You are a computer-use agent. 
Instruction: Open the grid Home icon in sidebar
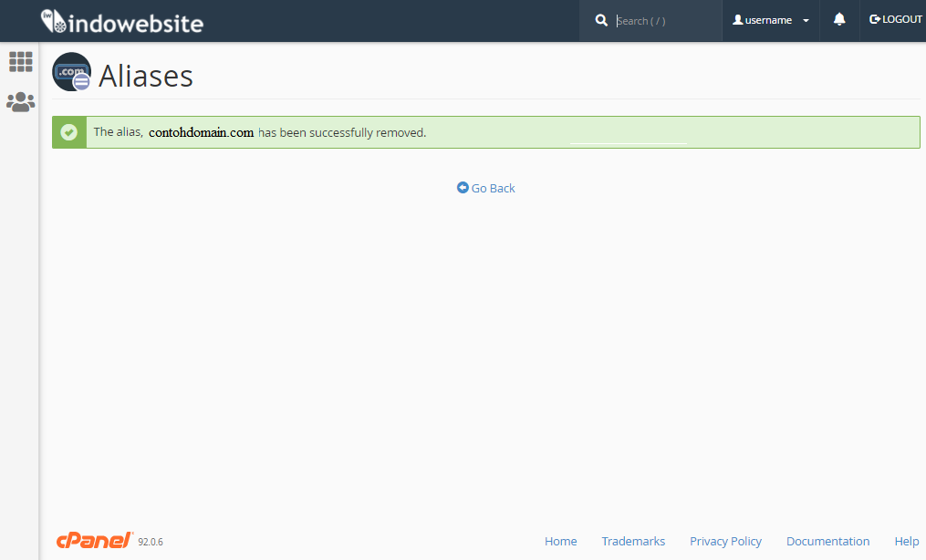click(x=20, y=62)
